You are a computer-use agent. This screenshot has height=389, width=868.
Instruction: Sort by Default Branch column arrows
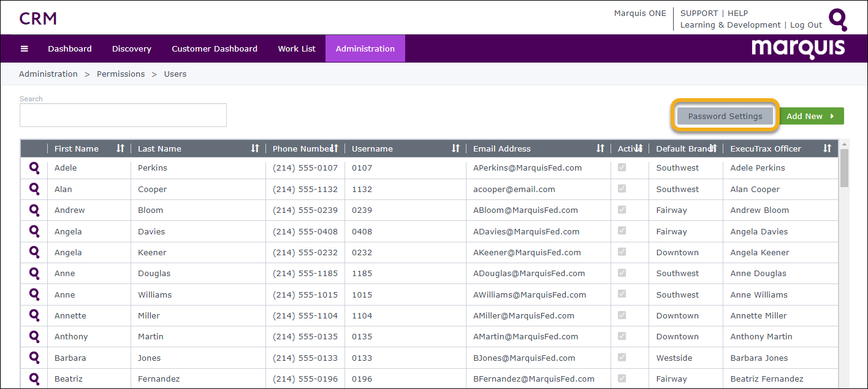coord(712,148)
